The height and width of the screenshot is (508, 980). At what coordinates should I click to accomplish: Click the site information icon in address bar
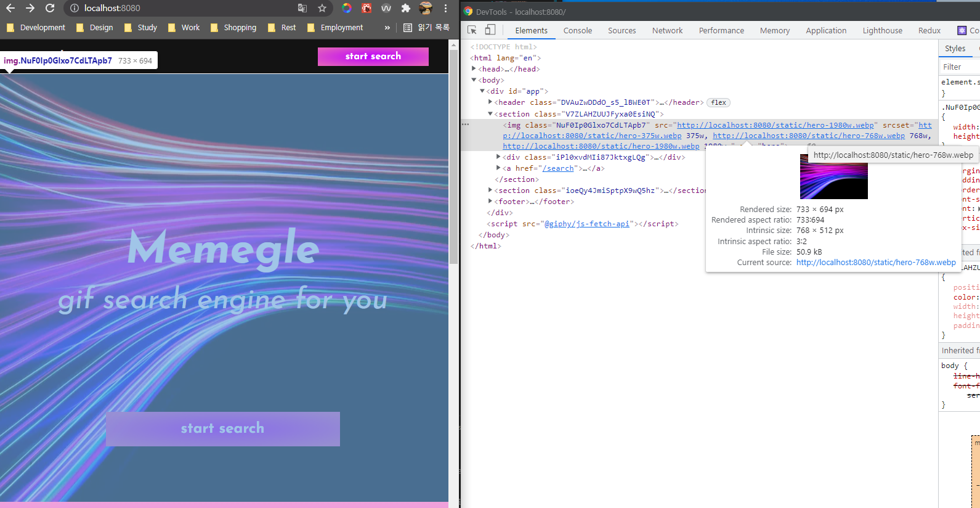[x=74, y=8]
